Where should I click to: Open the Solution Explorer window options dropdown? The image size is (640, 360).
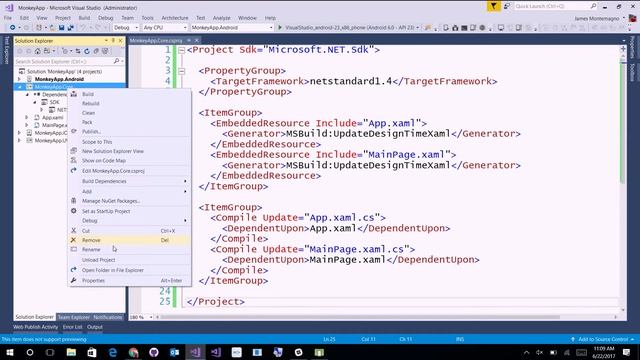[x=106, y=40]
